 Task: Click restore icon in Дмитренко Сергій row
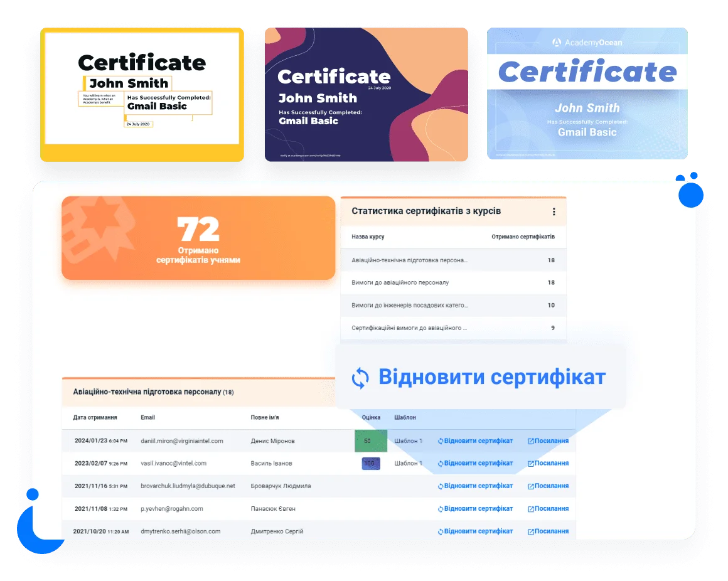[441, 531]
